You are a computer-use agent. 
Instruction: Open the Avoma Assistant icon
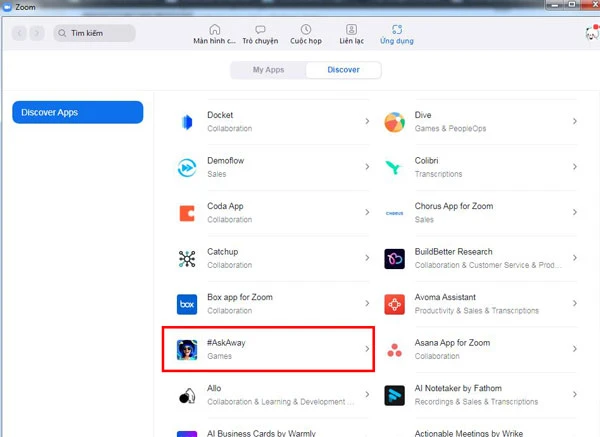[x=395, y=303]
